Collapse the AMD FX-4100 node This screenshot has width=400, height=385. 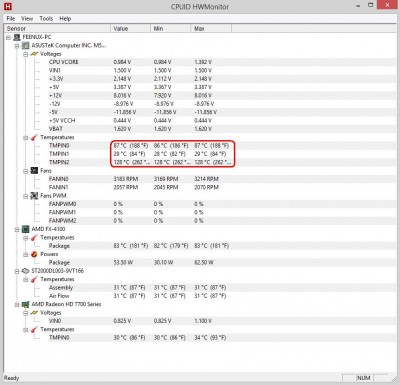pyautogui.click(x=17, y=229)
